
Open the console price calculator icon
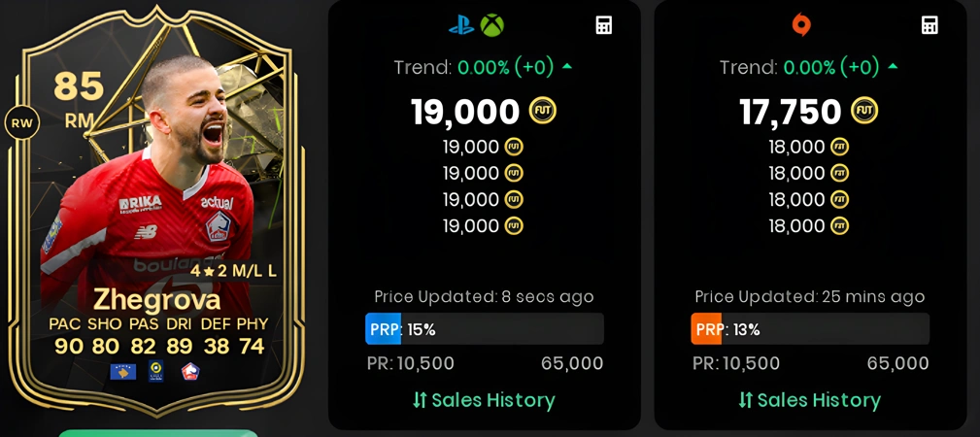(604, 25)
